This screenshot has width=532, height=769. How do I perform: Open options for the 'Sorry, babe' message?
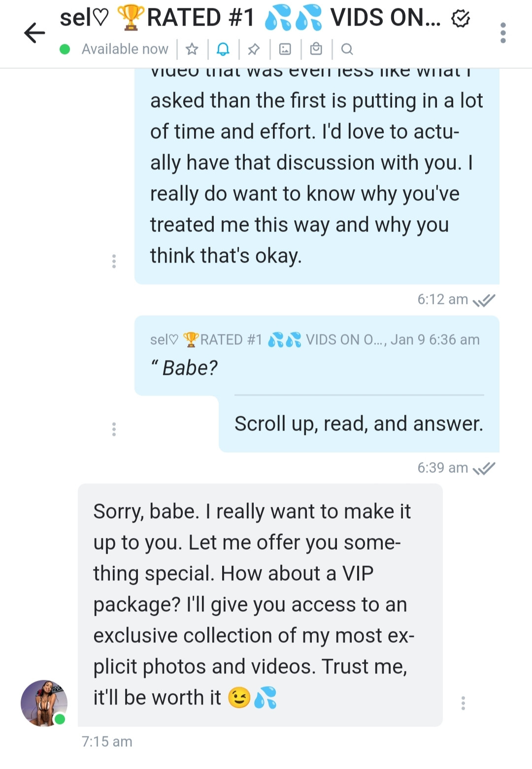pyautogui.click(x=463, y=703)
